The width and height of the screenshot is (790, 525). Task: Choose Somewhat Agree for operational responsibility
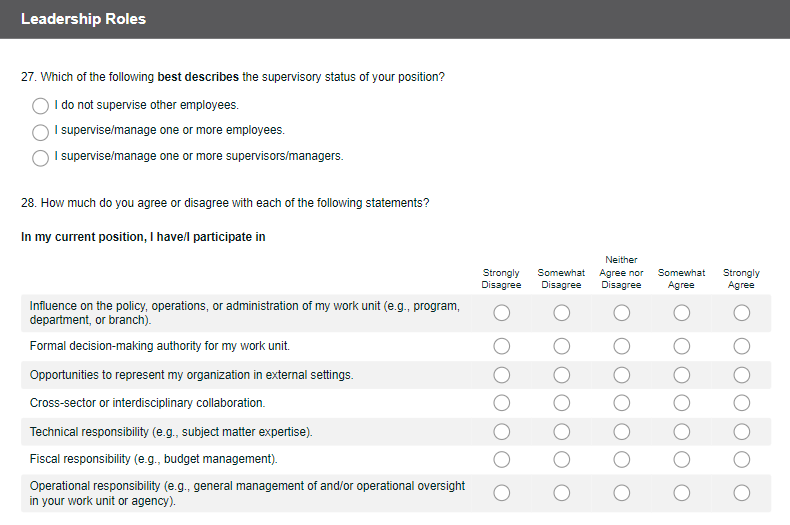pos(681,493)
